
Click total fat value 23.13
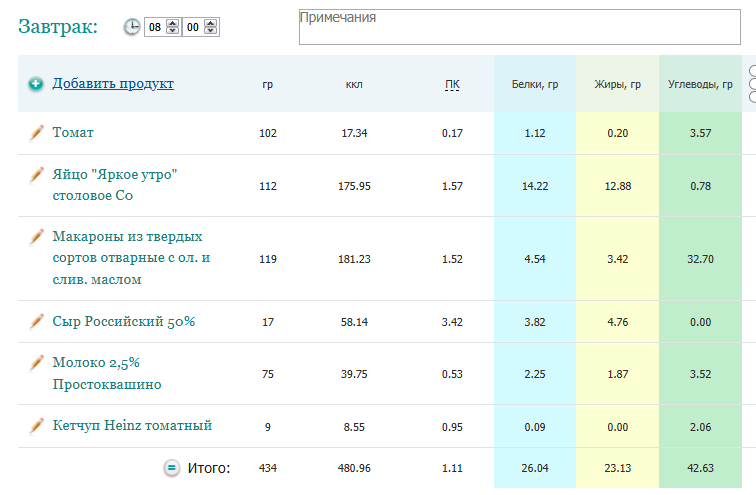pos(618,468)
